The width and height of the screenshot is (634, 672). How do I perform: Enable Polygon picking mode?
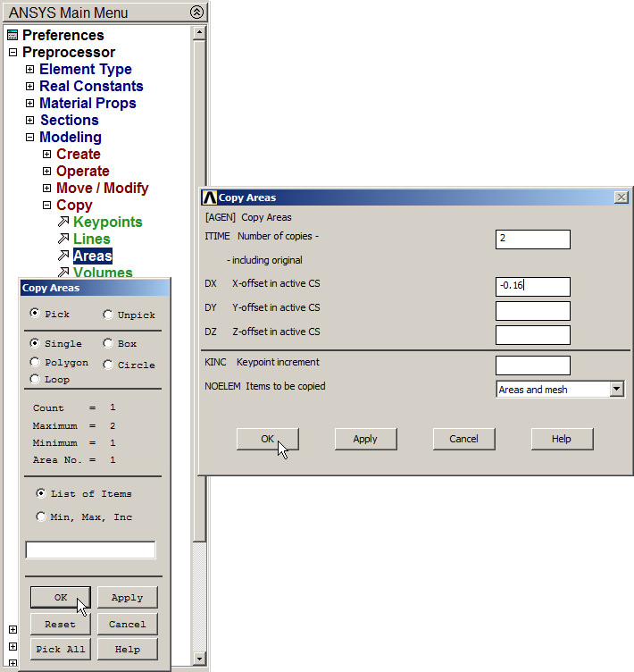pos(36,363)
